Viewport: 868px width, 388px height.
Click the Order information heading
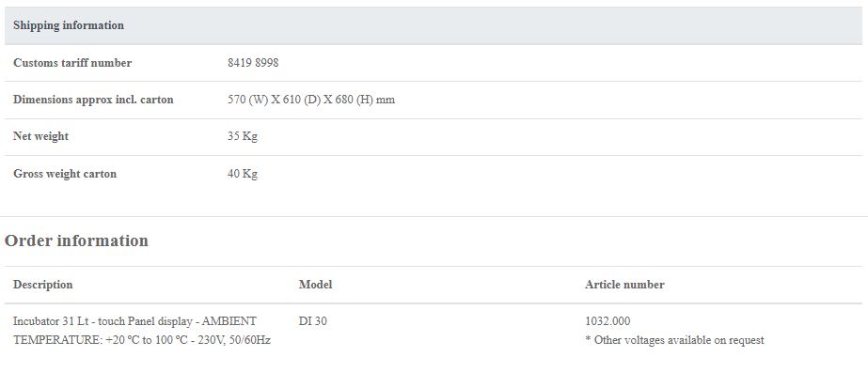(76, 241)
